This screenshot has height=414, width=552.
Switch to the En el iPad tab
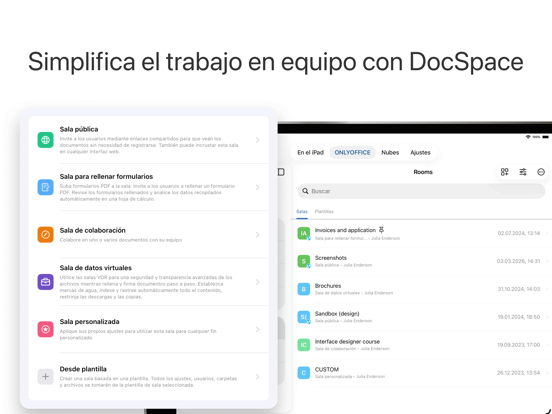tap(310, 152)
